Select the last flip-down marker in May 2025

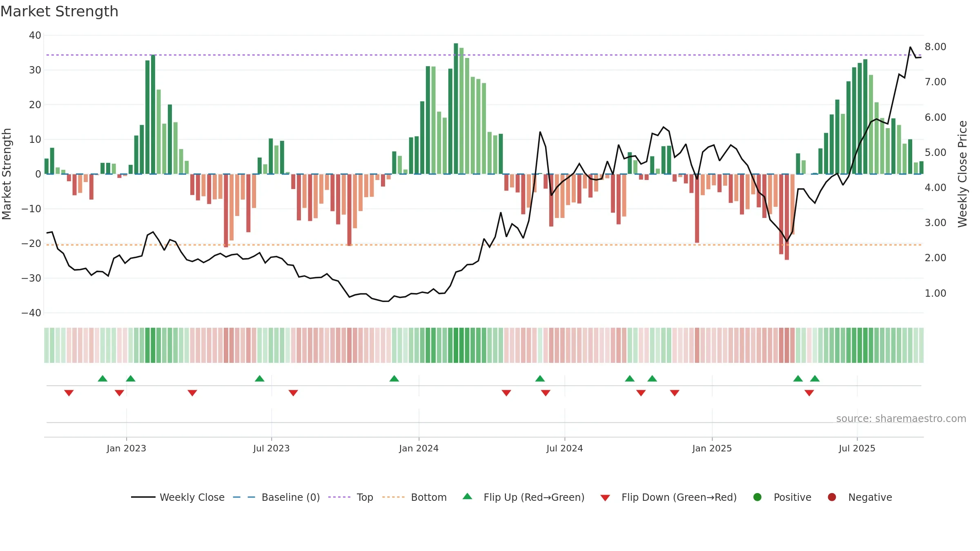809,393
